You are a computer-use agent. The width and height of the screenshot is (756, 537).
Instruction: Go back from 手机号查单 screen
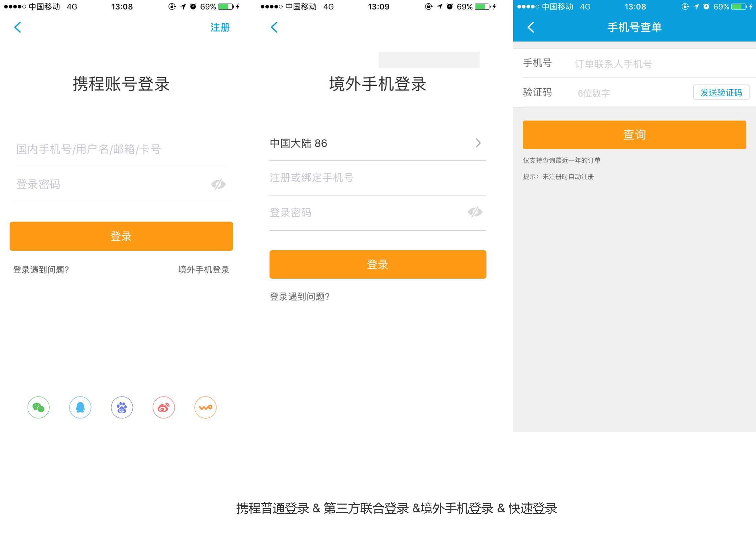531,27
